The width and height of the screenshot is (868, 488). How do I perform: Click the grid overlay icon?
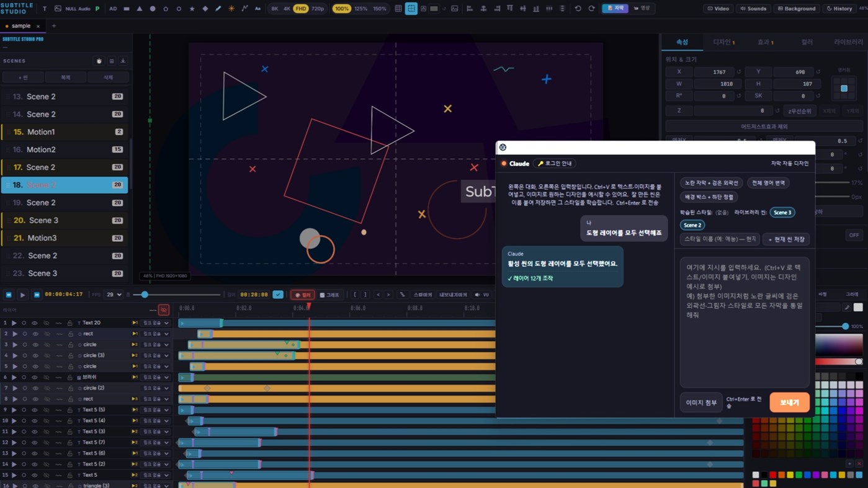(x=398, y=9)
